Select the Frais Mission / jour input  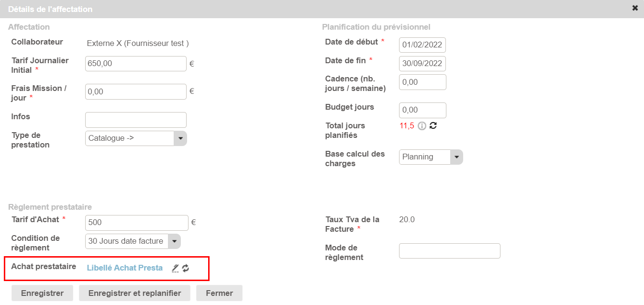point(135,92)
